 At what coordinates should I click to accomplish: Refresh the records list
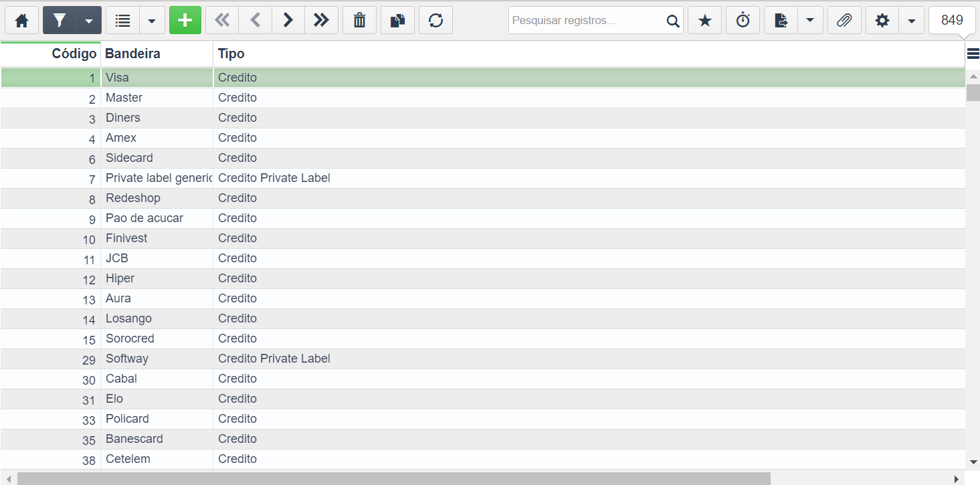pos(435,20)
